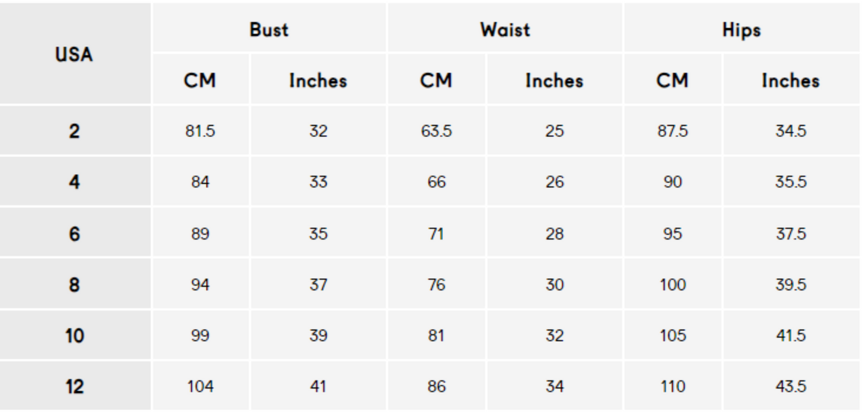Click the 104 bust CM cell
This screenshot has width=868, height=412.
[x=200, y=387]
